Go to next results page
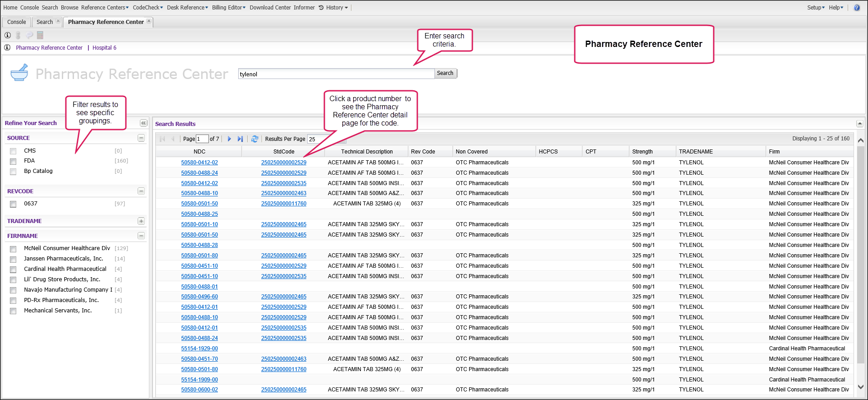The width and height of the screenshot is (868, 400). (229, 139)
